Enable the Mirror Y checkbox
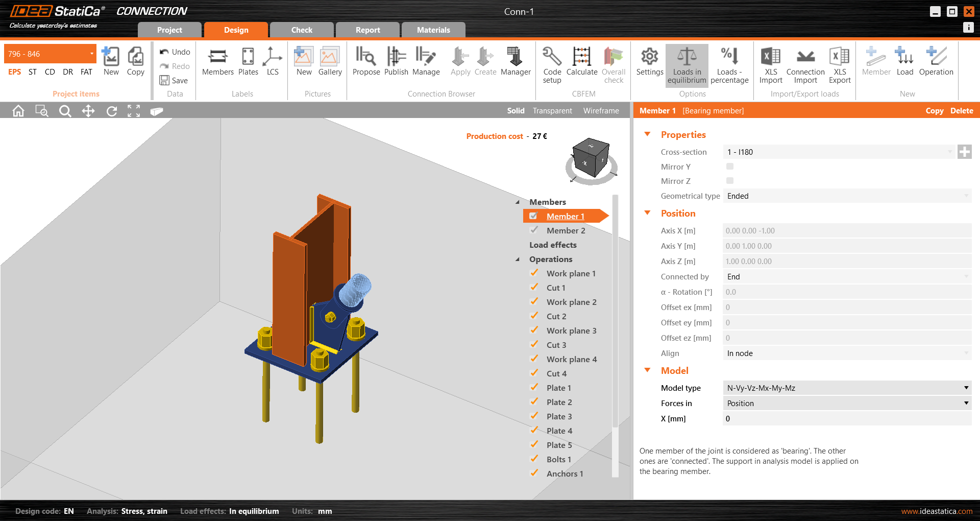This screenshot has width=980, height=521. click(729, 166)
